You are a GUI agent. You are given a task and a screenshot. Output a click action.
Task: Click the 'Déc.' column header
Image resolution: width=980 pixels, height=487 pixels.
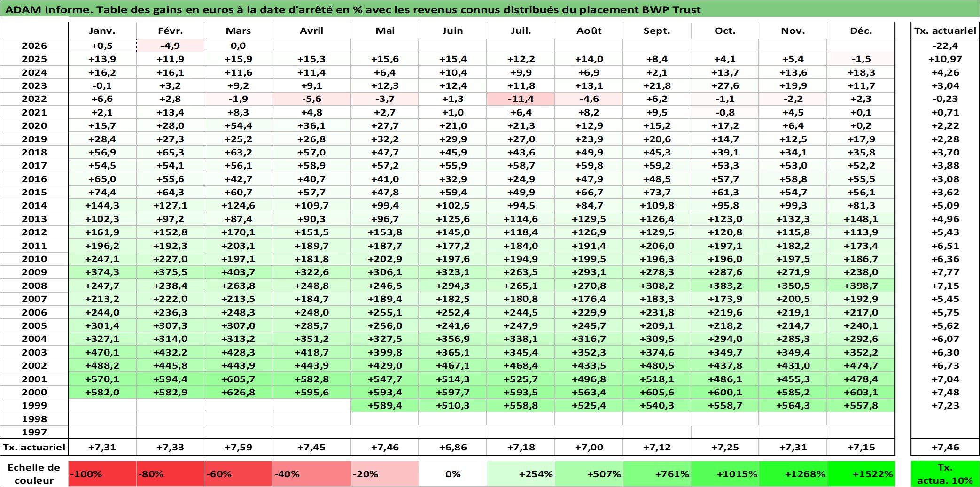tap(861, 31)
